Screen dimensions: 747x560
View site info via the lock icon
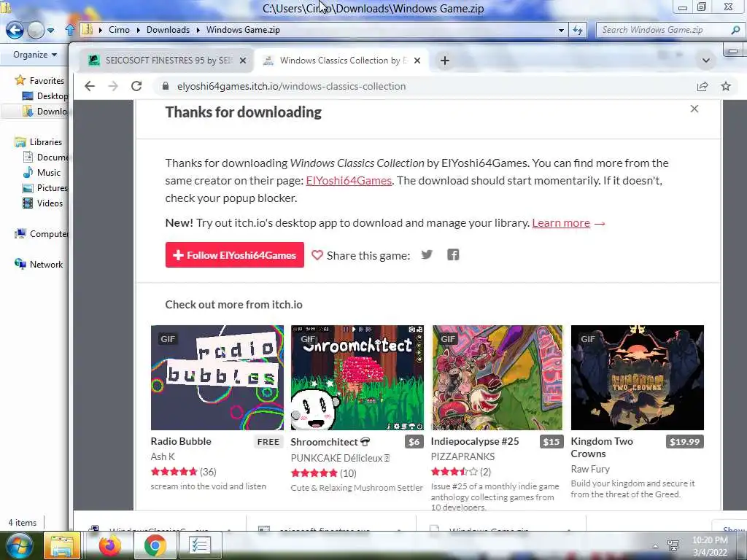pyautogui.click(x=166, y=86)
